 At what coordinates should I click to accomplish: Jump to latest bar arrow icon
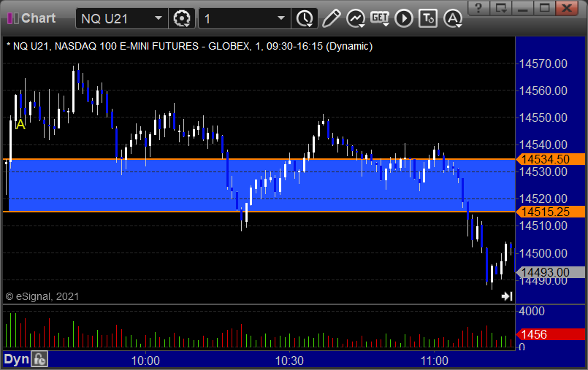507,296
